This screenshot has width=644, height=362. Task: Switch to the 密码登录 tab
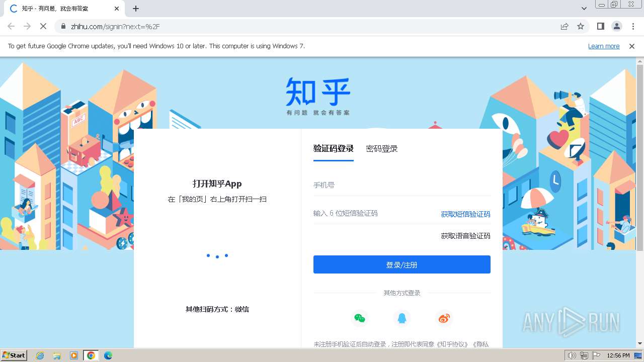tap(382, 149)
